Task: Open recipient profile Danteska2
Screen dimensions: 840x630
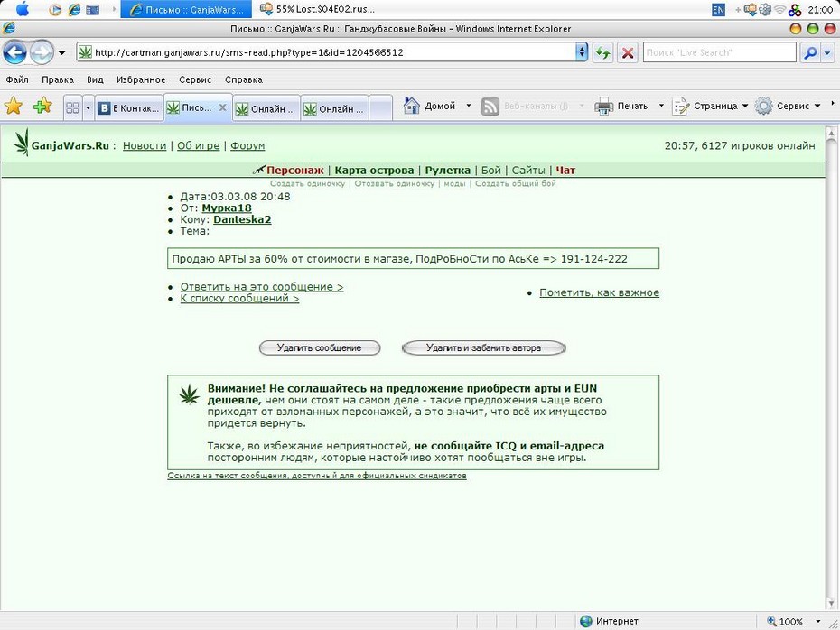Action: tap(242, 219)
